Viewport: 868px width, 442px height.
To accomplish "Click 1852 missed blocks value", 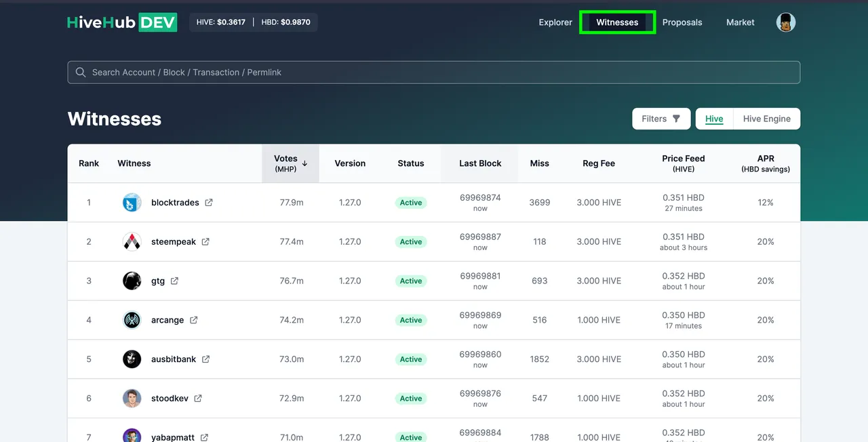I will point(540,359).
